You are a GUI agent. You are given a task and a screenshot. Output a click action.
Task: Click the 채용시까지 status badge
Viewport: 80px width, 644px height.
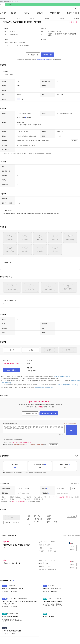73,22
